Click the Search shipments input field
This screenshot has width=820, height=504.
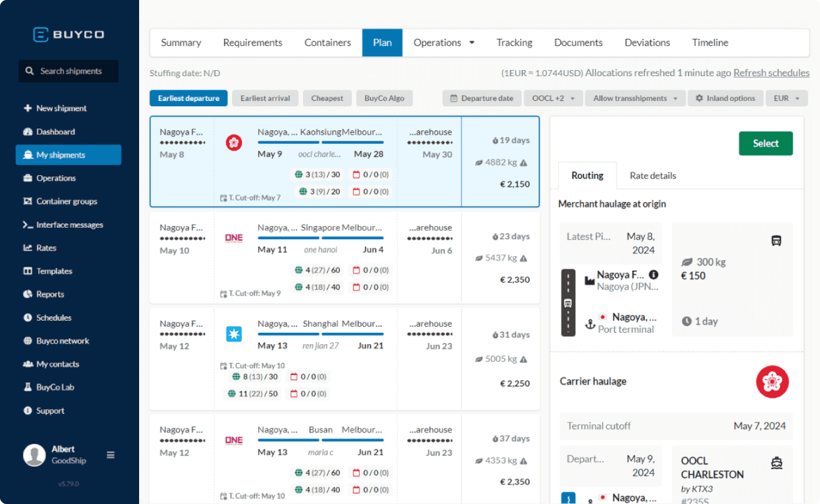point(68,71)
